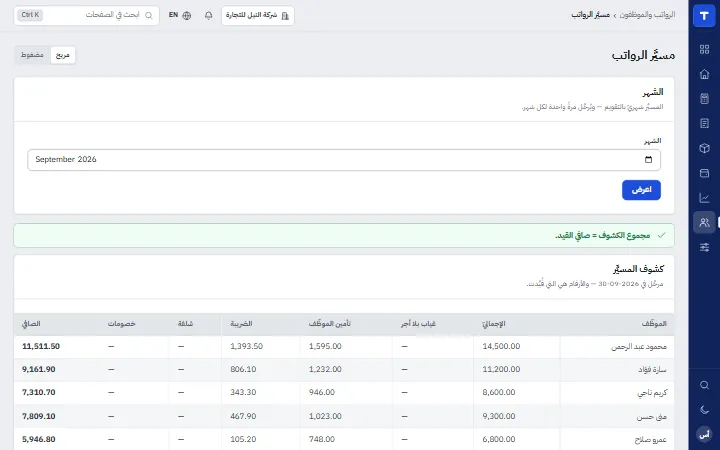Click the الإجمالي column header
The width and height of the screenshot is (720, 450).
[494, 324]
